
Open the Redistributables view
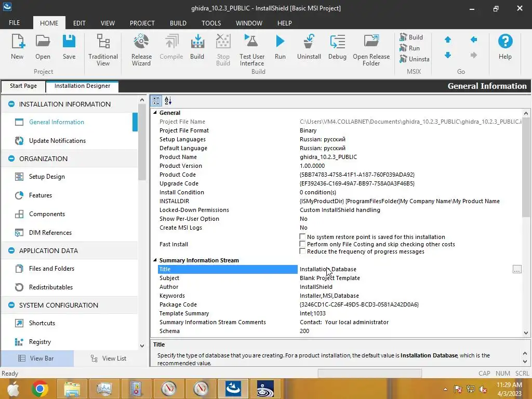(51, 287)
